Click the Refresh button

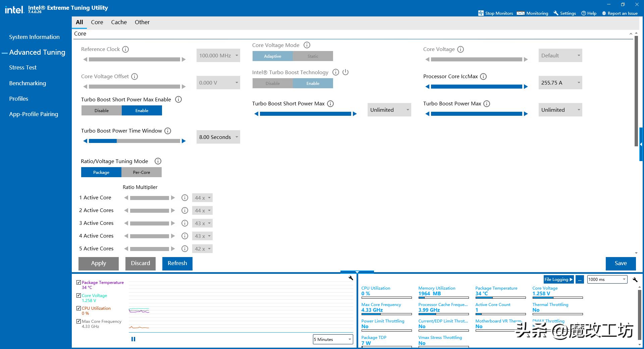pyautogui.click(x=177, y=263)
